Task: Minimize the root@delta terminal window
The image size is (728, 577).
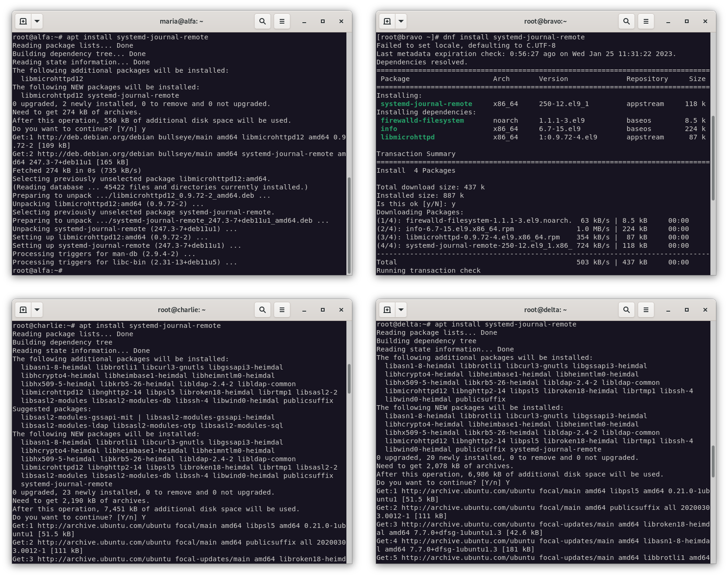Action: [x=668, y=310]
